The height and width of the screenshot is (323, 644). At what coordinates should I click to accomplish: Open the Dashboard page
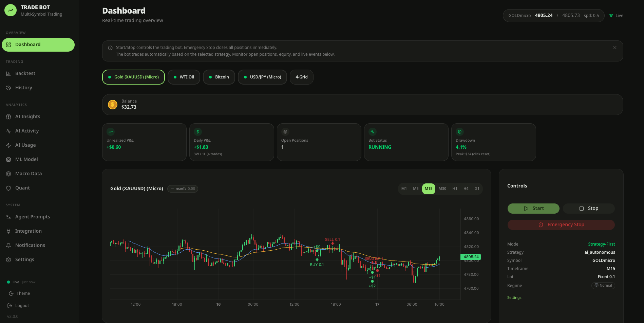click(x=38, y=45)
